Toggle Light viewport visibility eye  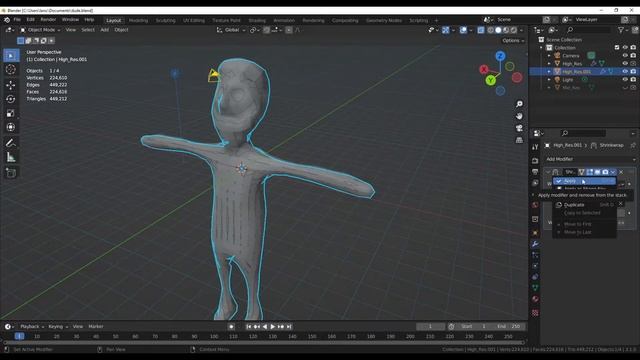coord(625,80)
